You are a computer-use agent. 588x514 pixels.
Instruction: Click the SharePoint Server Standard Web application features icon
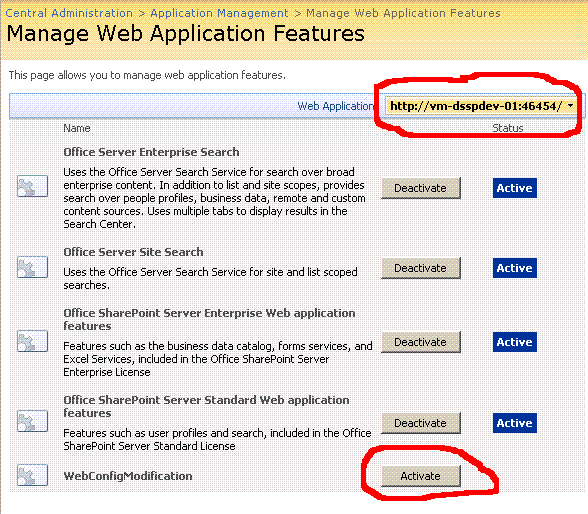tap(32, 421)
